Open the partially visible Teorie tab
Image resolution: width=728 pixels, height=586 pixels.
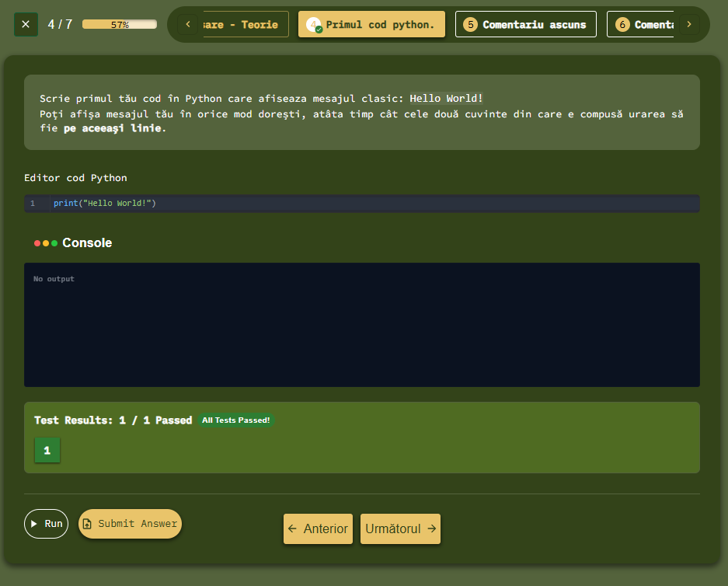[246, 24]
